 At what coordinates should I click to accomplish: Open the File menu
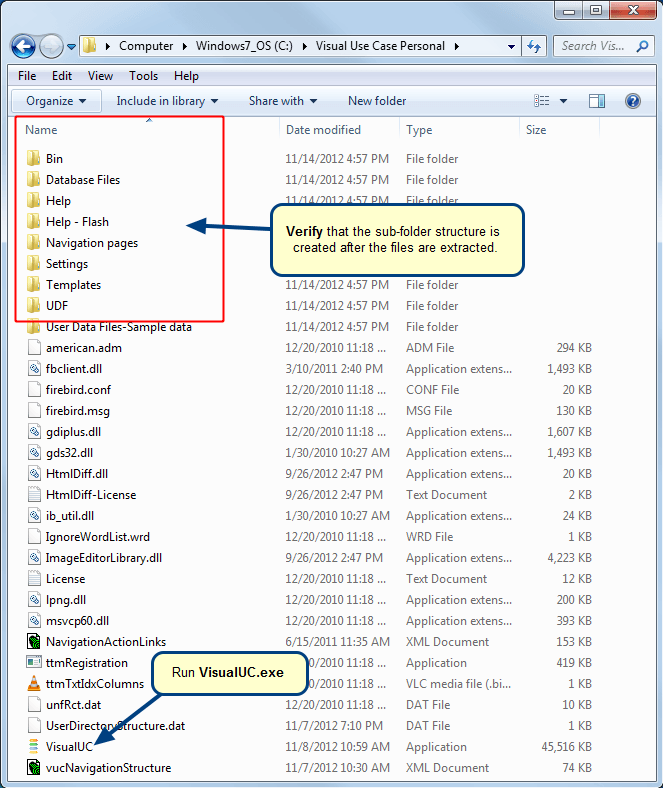pyautogui.click(x=27, y=76)
